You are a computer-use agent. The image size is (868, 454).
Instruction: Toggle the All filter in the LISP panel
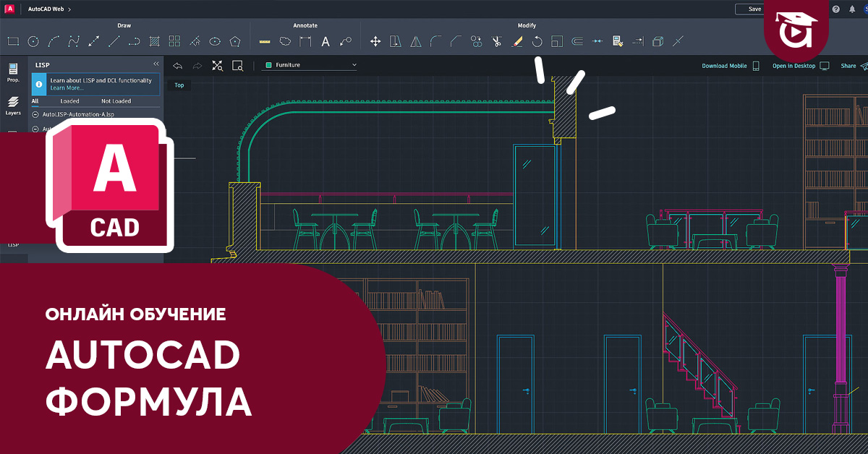click(x=35, y=101)
